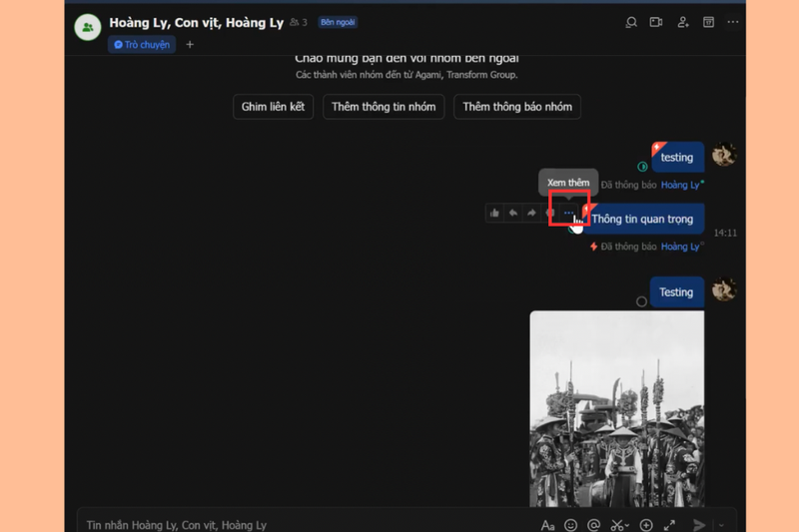The width and height of the screenshot is (799, 532).
Task: Open search in chat icon
Action: pos(631,22)
